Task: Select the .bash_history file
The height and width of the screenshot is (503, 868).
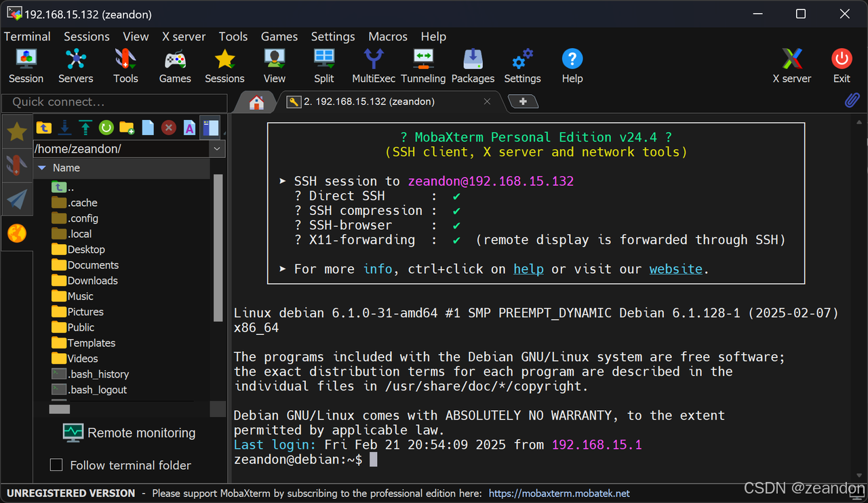Action: click(90, 374)
